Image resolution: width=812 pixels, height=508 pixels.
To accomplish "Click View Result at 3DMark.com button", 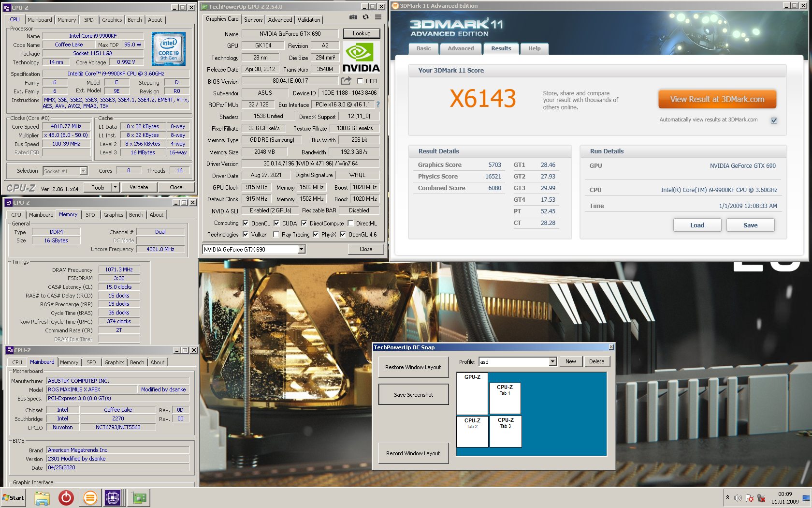I will pyautogui.click(x=717, y=99).
